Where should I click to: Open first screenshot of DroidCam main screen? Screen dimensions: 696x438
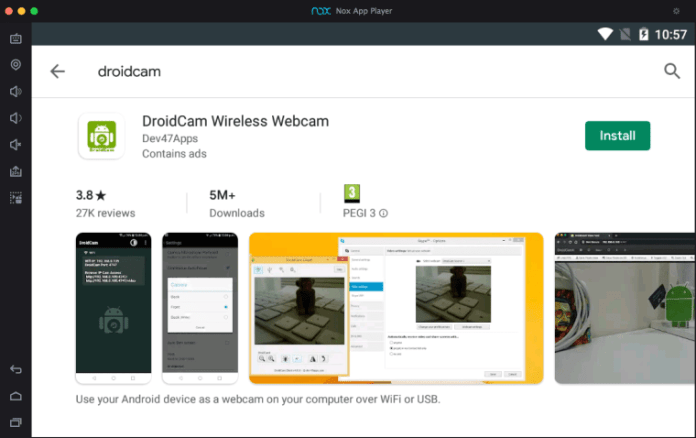click(114, 308)
